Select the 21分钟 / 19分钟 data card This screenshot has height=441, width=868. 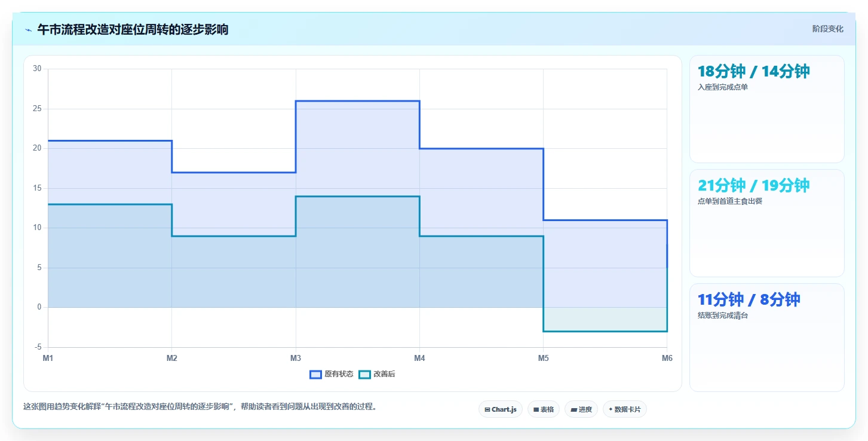(x=766, y=223)
